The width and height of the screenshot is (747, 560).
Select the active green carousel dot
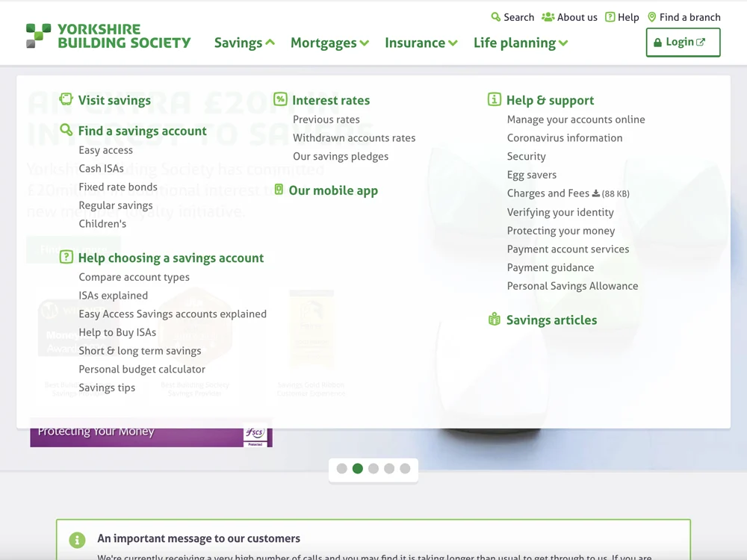(x=357, y=469)
